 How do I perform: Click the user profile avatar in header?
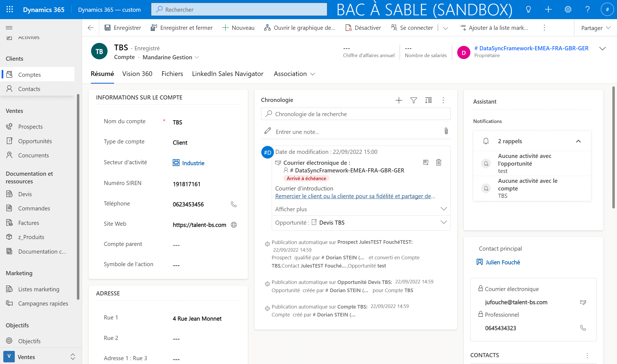[607, 10]
